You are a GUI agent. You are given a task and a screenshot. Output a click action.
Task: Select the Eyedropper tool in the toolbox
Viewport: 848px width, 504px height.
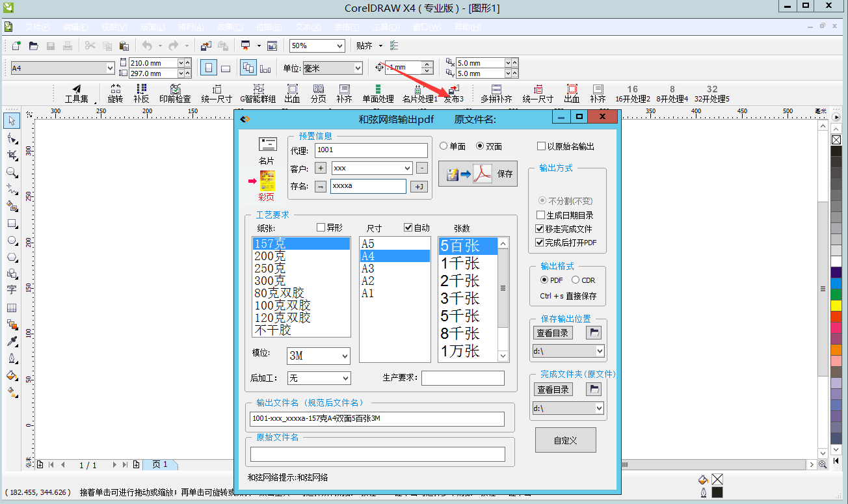click(12, 341)
